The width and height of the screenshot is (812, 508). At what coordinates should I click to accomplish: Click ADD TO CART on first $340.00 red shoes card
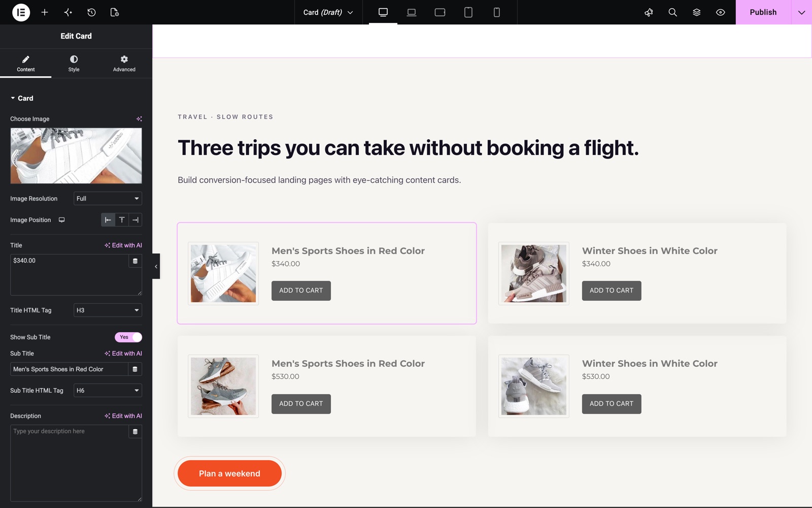[x=301, y=291]
